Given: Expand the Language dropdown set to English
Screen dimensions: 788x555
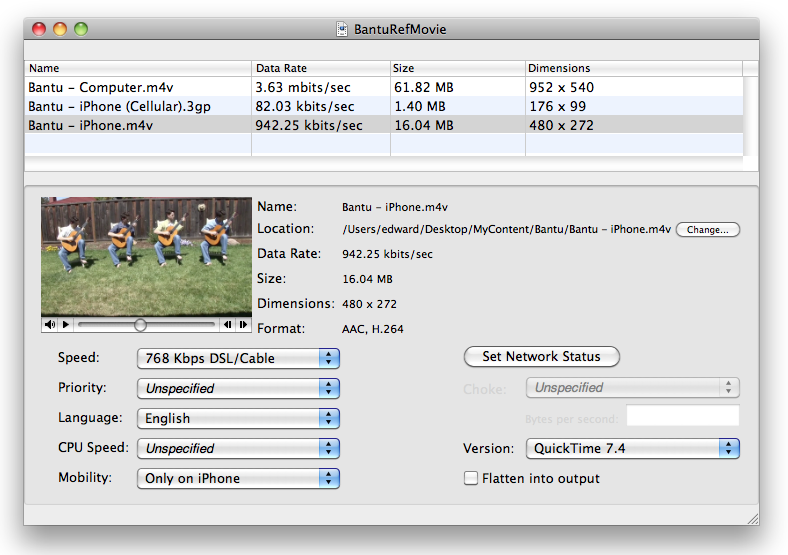Looking at the screenshot, I should coord(238,418).
